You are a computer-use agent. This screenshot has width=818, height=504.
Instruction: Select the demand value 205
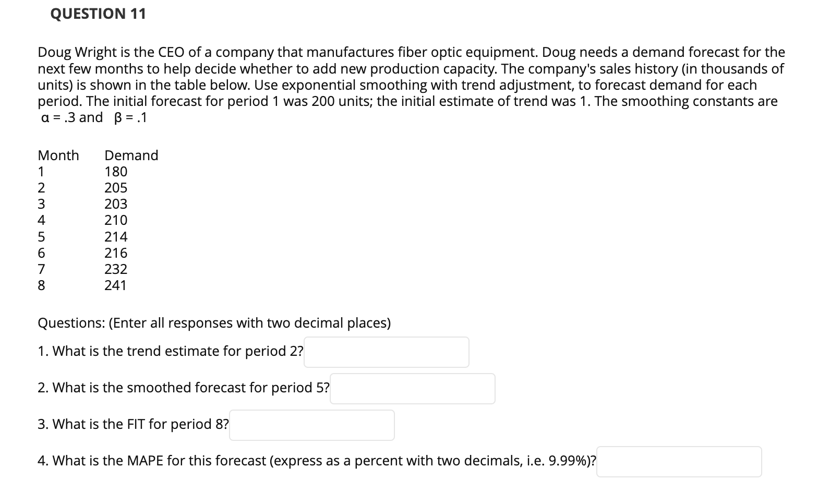115,187
